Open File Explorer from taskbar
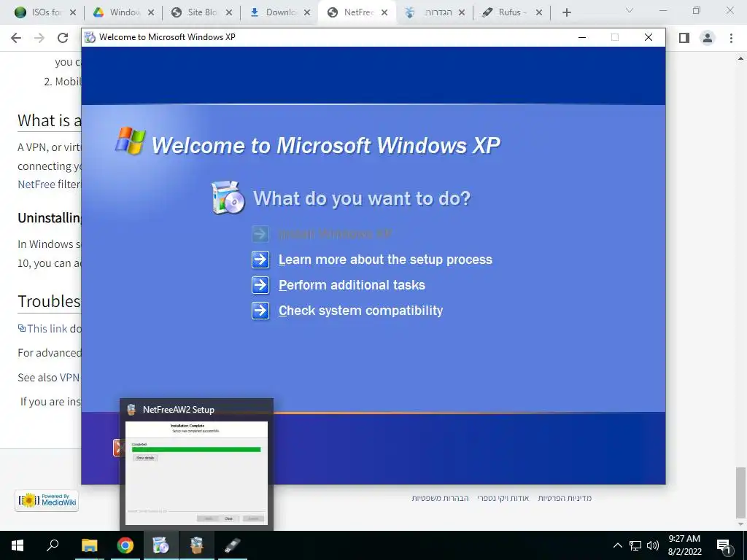 89,545
